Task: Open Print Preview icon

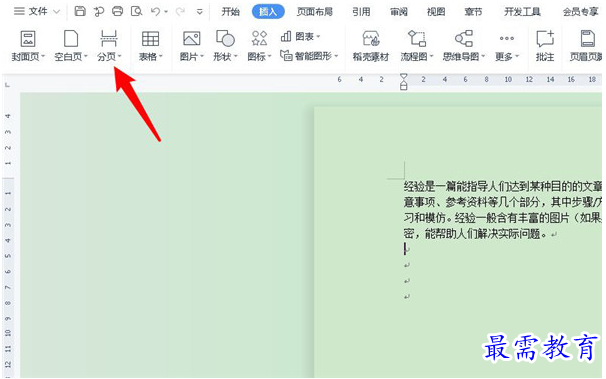Action: (136, 11)
